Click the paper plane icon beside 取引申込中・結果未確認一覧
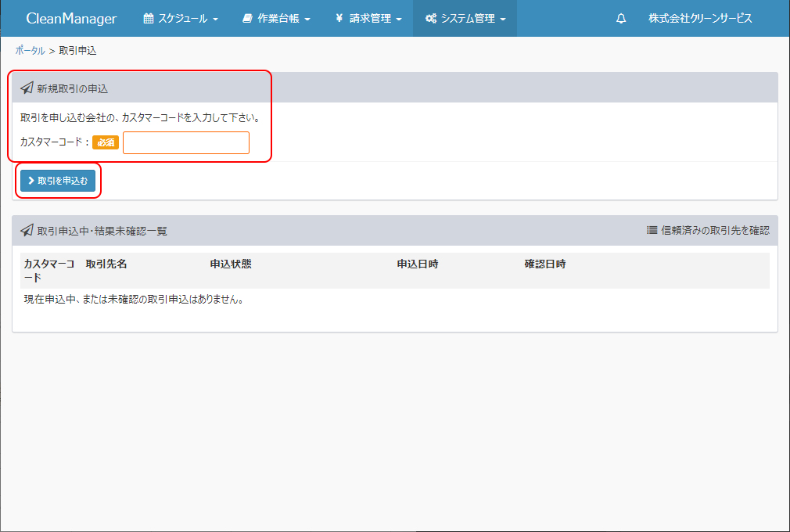Screen dimensions: 790x532 click(x=27, y=231)
